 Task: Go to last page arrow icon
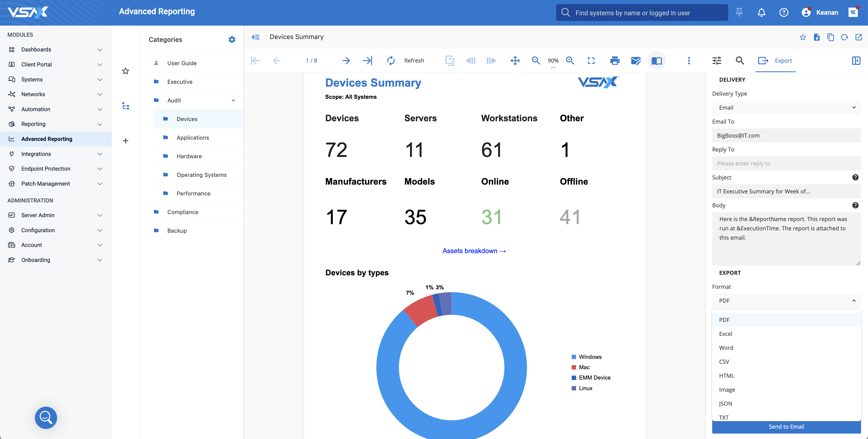coord(367,61)
